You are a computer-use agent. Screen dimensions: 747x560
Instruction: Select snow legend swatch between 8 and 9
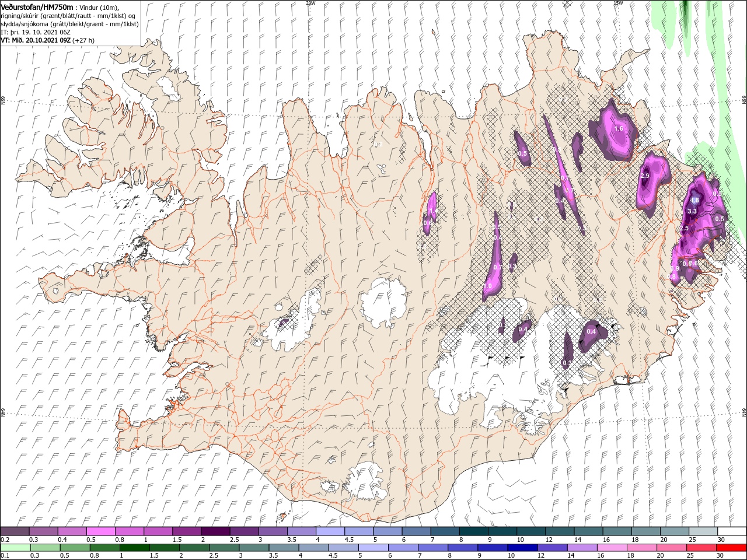(473, 531)
